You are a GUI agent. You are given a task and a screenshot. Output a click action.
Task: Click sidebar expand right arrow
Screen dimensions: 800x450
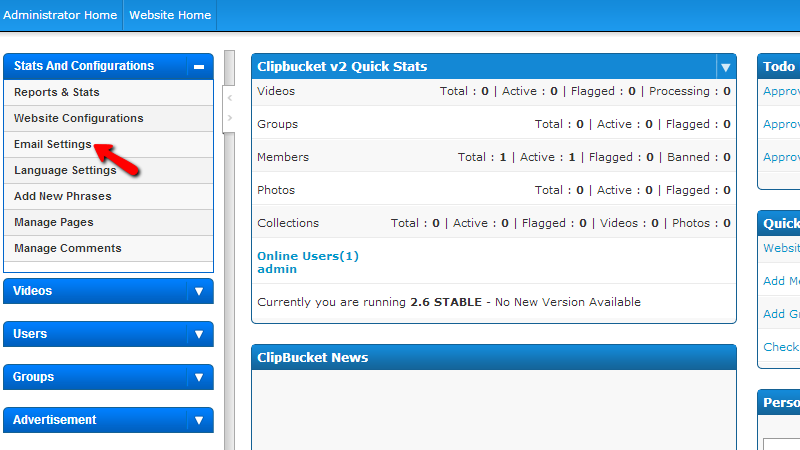point(230,118)
